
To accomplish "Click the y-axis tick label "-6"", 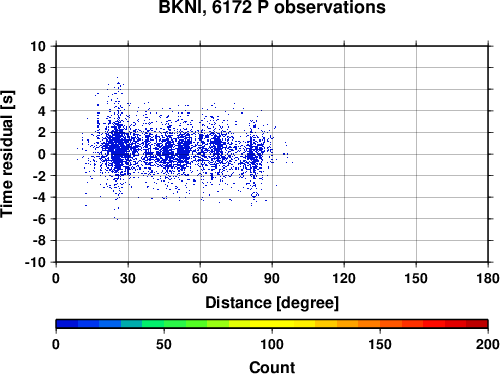I will 39,219.
